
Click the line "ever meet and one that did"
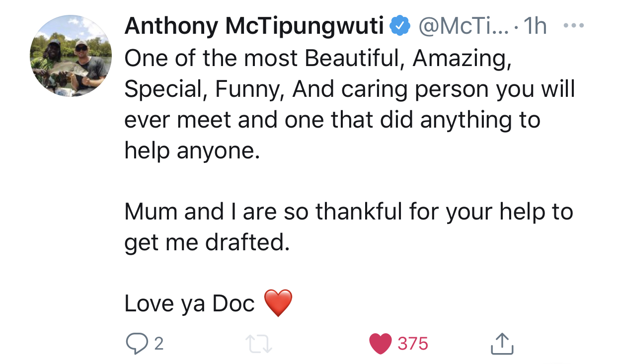coord(332,120)
